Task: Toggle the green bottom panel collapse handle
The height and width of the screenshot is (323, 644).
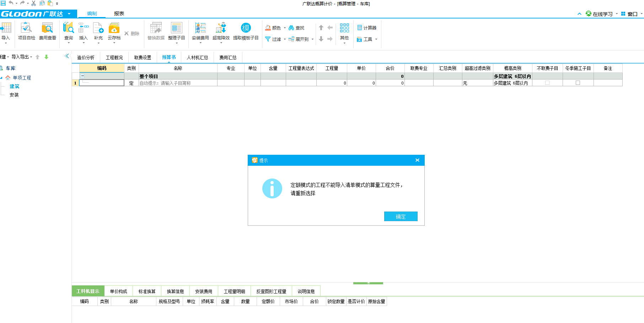Action: 368,283
